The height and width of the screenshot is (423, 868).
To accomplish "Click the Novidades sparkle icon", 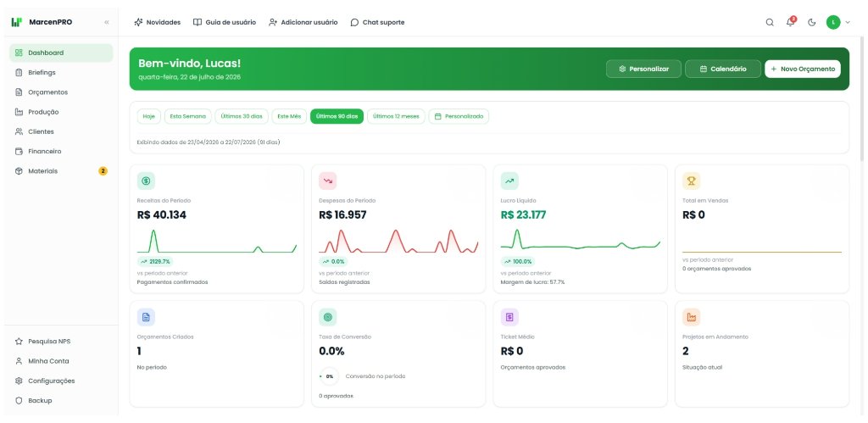I will tap(138, 22).
